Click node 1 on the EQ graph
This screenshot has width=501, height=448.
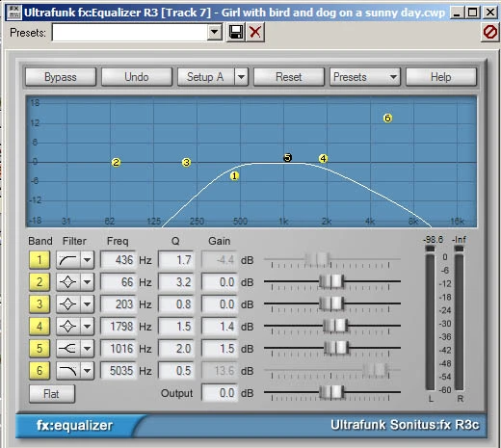coord(234,176)
